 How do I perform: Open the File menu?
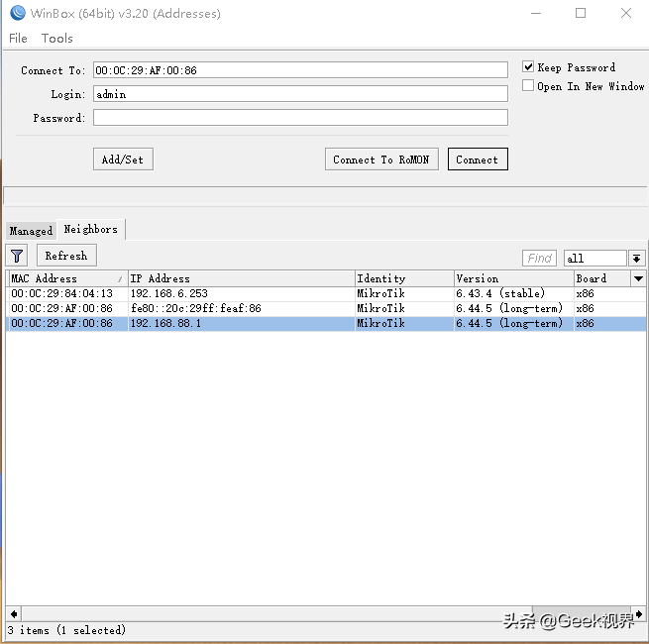[18, 38]
